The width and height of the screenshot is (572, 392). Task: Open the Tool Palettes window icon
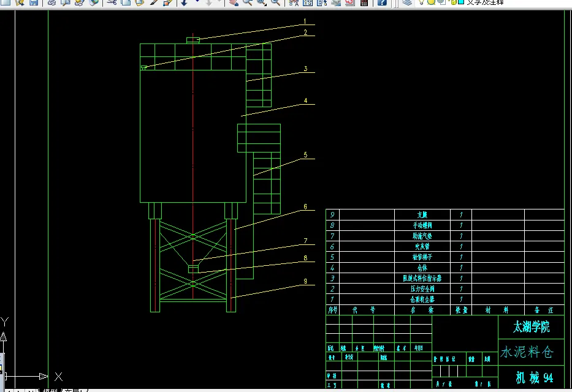pos(322,2)
